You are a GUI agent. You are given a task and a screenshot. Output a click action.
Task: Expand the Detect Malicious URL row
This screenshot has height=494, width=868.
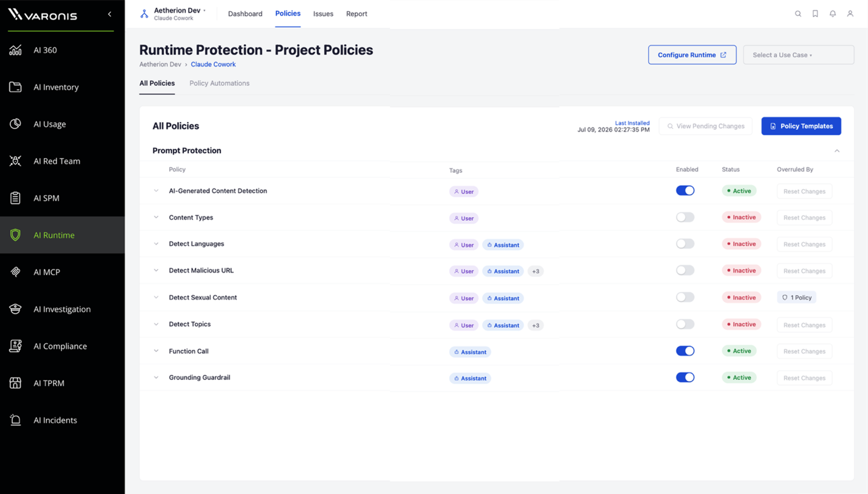[x=156, y=270]
